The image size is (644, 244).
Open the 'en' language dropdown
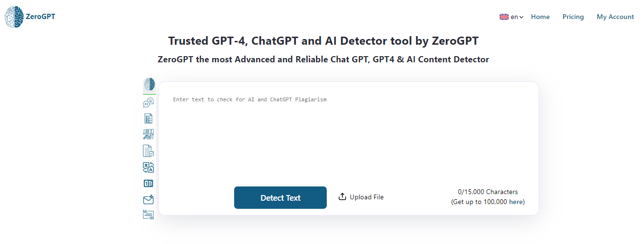tap(517, 17)
